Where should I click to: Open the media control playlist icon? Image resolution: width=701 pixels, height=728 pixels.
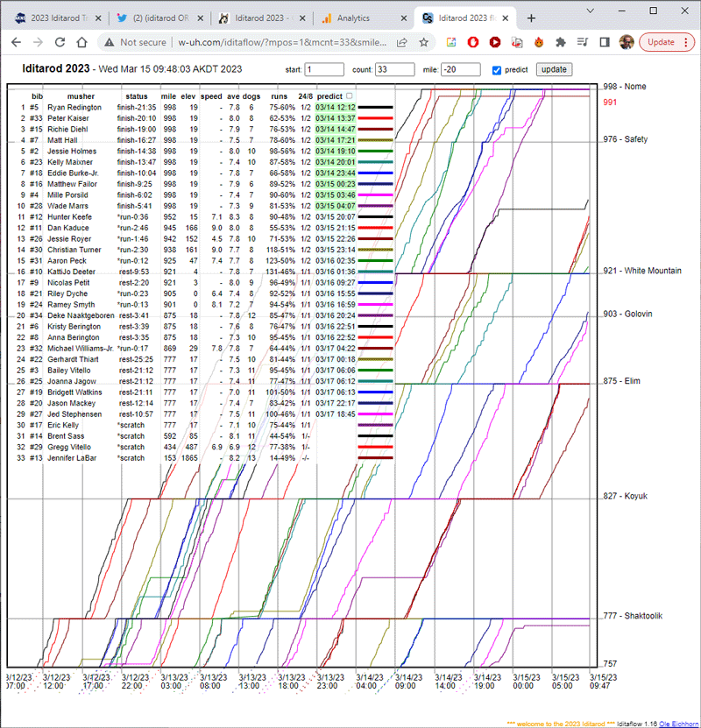(582, 42)
